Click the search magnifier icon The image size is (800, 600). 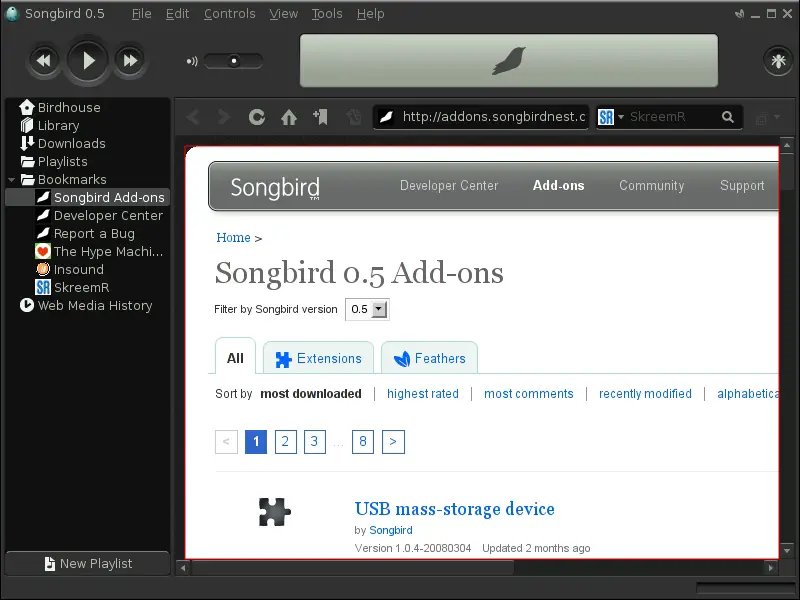coord(728,117)
